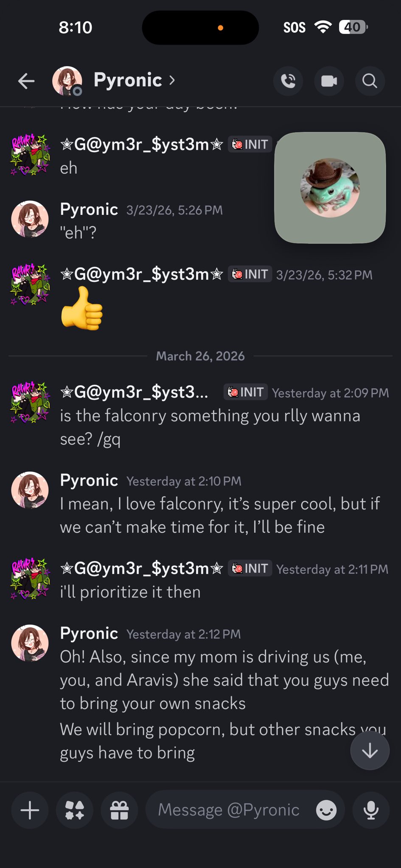Screen dimensions: 401x868
Task: Start a video call
Action: pos(329,81)
